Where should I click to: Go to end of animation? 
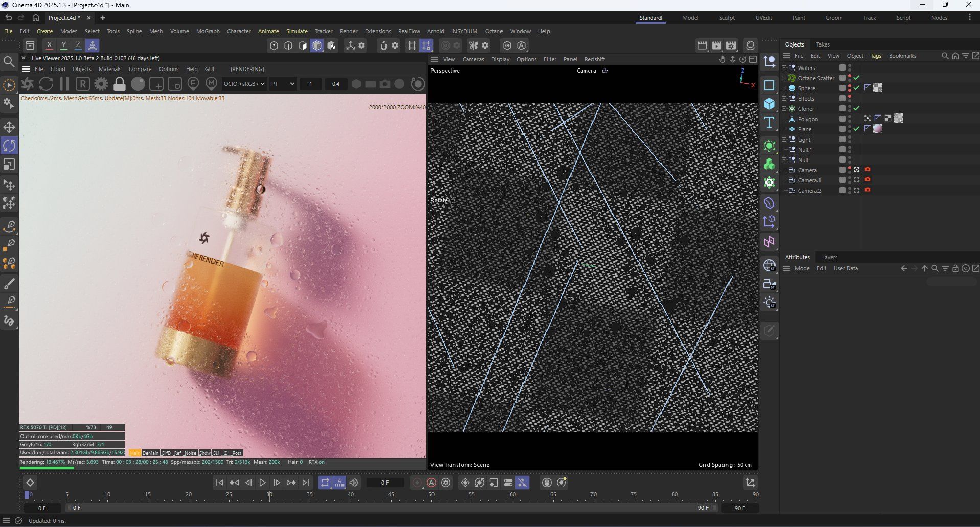[x=306, y=483]
